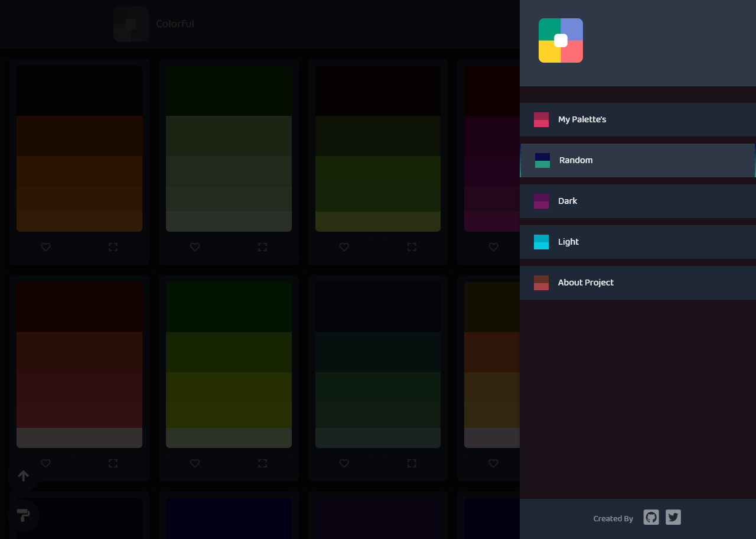Like the magenta palette in the top row
Image resolution: width=756 pixels, height=539 pixels.
coord(493,247)
